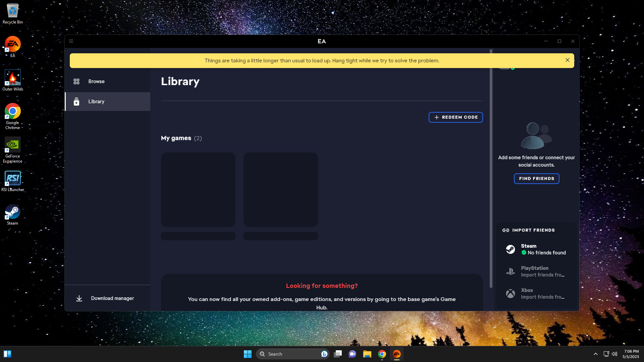Image resolution: width=644 pixels, height=362 pixels.
Task: Select the EA desktop shortcut
Action: (13, 47)
